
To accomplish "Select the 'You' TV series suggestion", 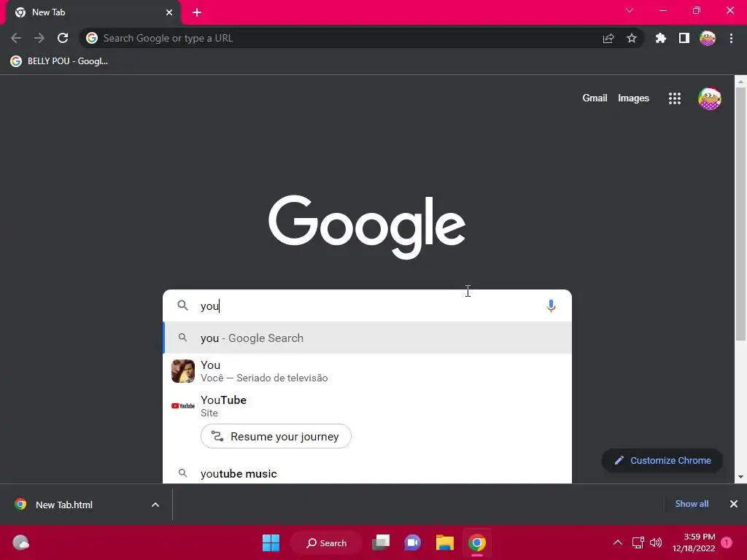I will (x=368, y=371).
